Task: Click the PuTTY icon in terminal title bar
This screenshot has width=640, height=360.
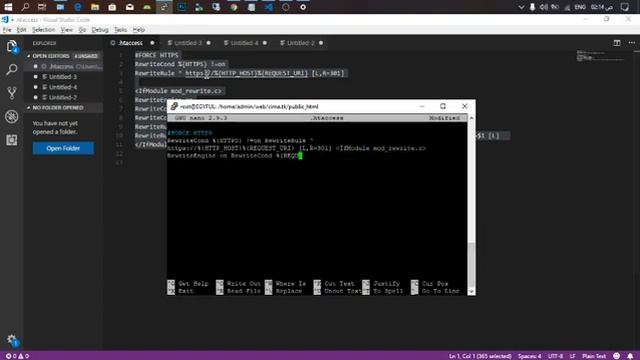Action: [x=174, y=106]
